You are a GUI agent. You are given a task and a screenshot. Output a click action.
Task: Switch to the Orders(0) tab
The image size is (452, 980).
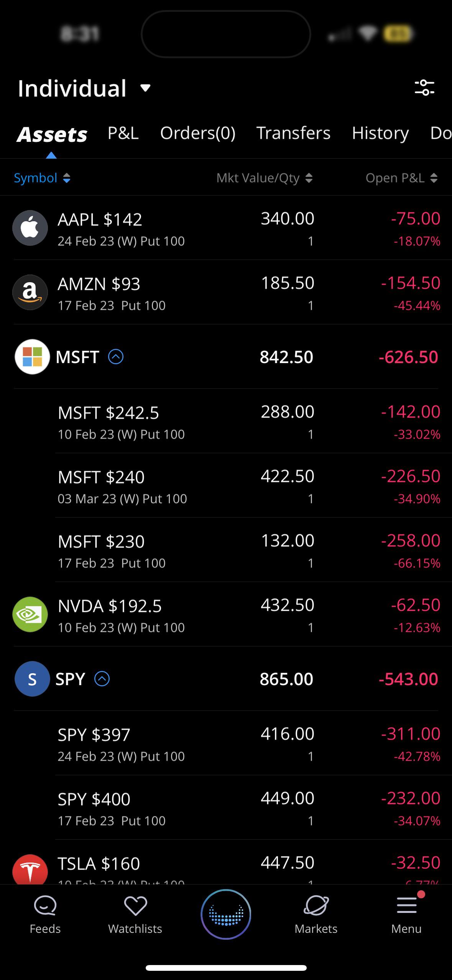198,133
